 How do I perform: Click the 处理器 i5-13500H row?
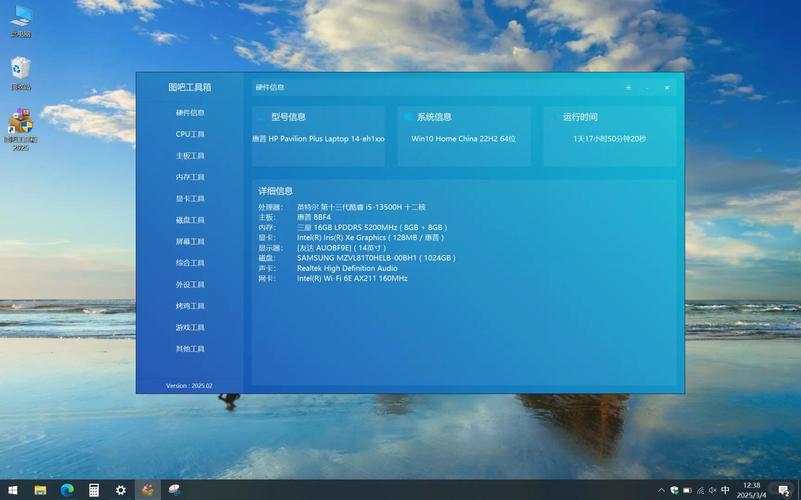[342, 207]
